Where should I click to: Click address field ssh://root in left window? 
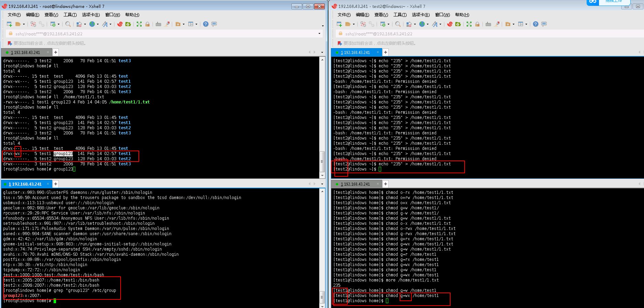pyautogui.click(x=164, y=34)
